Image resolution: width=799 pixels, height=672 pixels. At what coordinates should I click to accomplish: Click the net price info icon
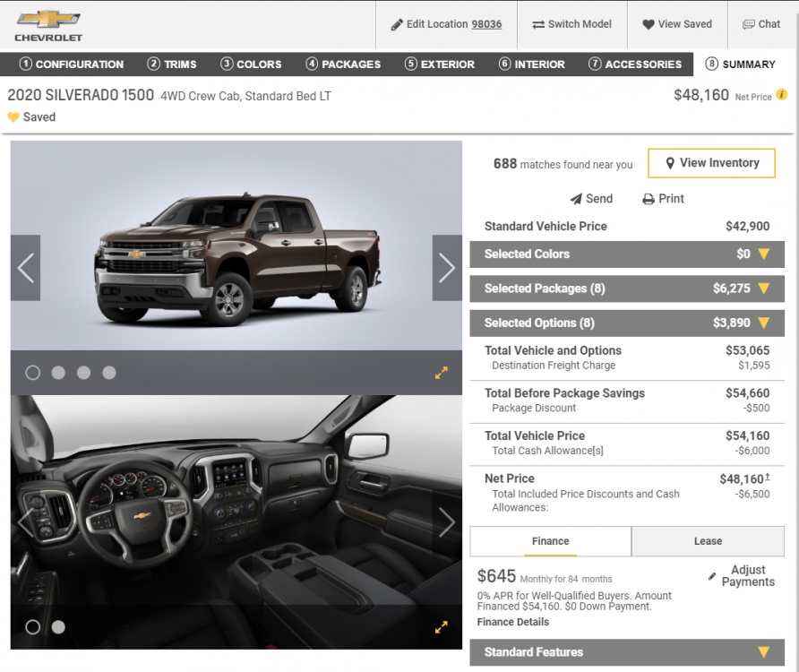point(781,95)
